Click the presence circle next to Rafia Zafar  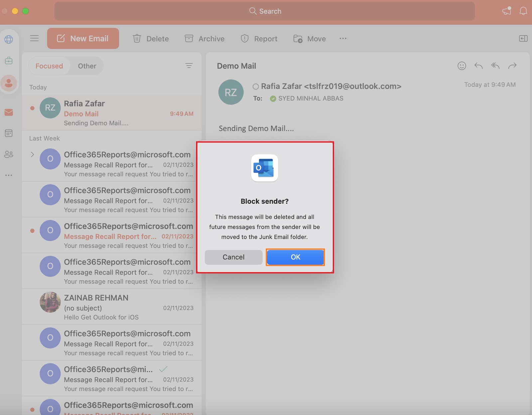pos(256,87)
